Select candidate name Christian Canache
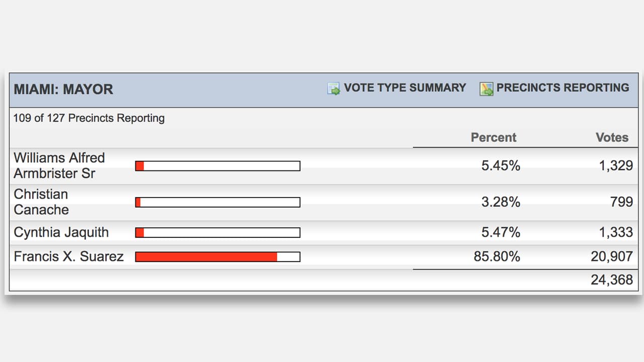Image resolution: width=644 pixels, height=362 pixels. [41, 202]
